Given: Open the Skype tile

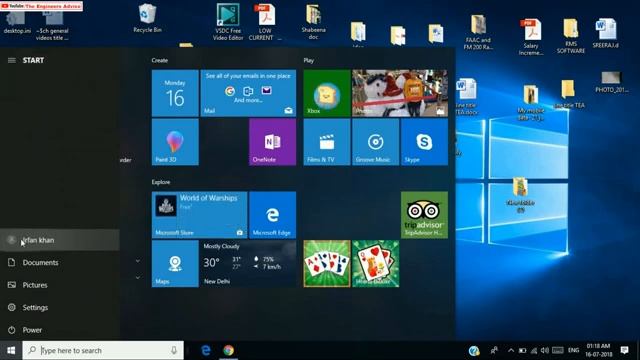Looking at the screenshot, I should click(424, 142).
